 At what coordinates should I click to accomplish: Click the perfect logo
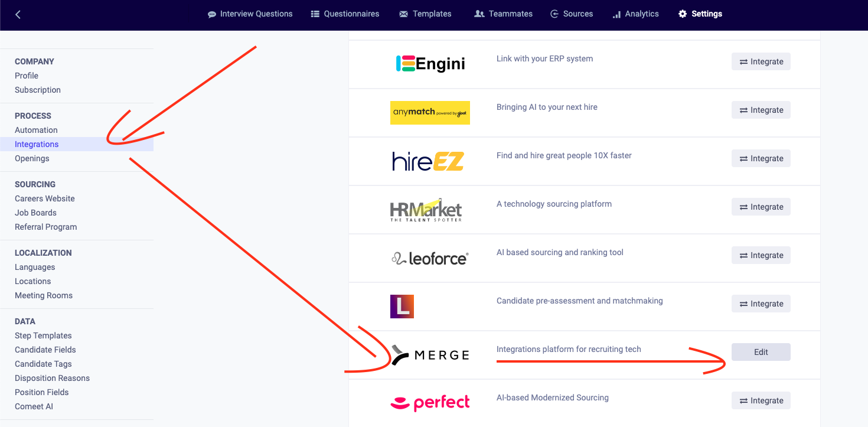(430, 403)
